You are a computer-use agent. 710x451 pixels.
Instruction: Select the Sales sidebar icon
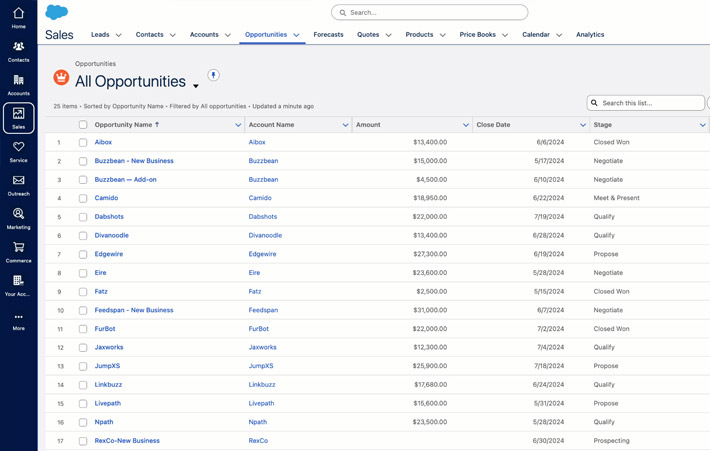[x=19, y=118]
